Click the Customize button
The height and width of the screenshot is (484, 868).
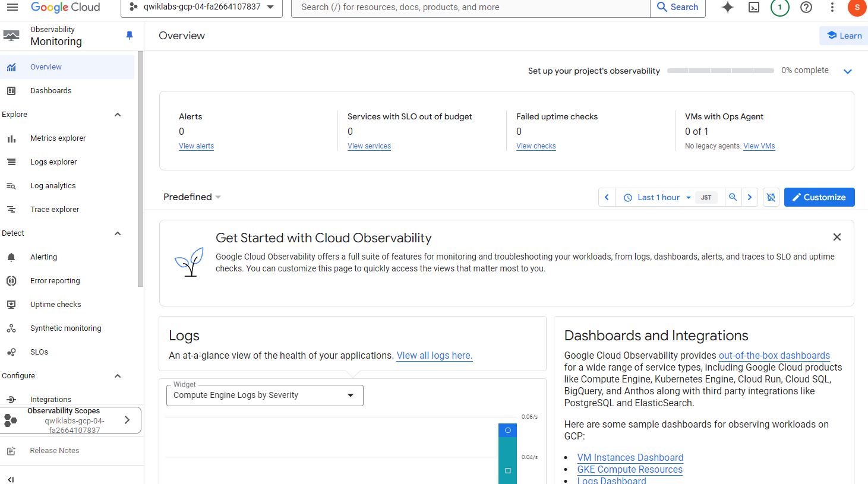(x=819, y=197)
